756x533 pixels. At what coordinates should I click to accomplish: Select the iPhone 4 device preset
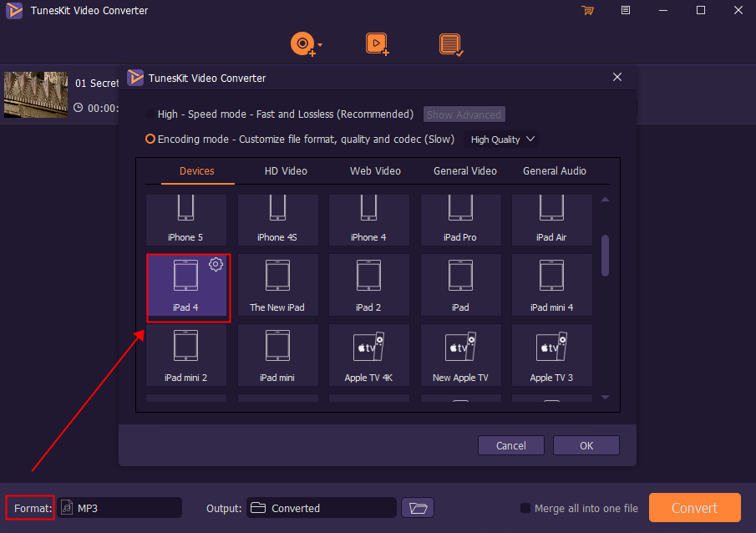pyautogui.click(x=369, y=220)
